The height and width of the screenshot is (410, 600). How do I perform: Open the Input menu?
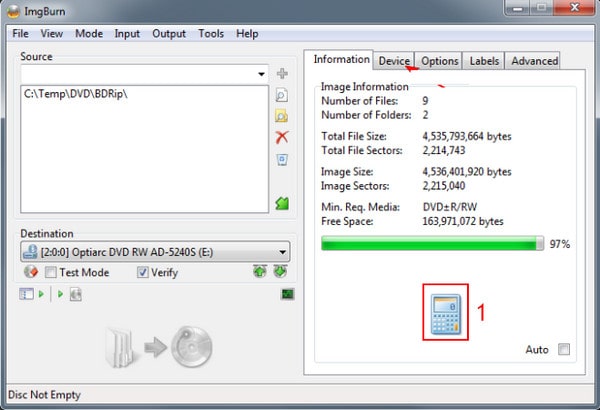click(127, 34)
